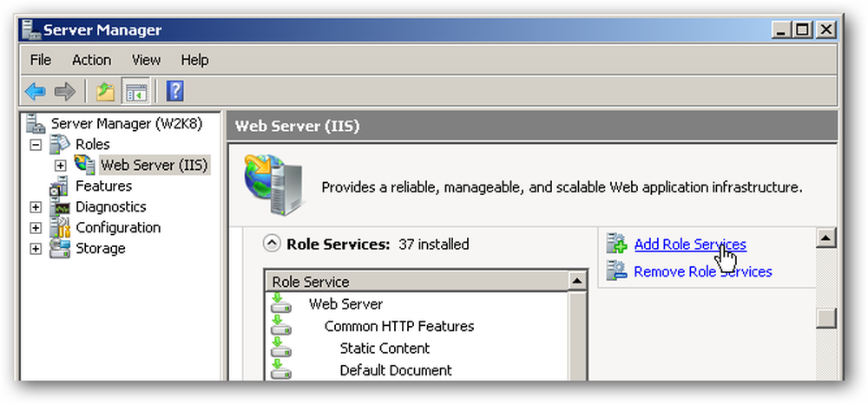Image resolution: width=868 pixels, height=404 pixels.
Task: Open the Action menu
Action: click(91, 60)
